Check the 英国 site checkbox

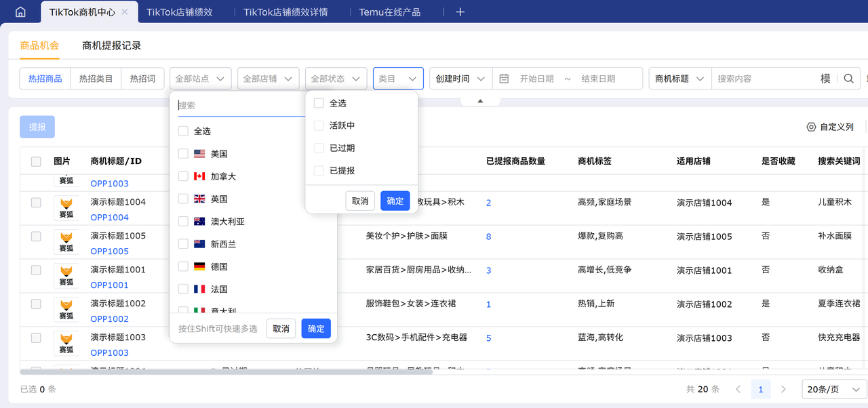click(183, 199)
